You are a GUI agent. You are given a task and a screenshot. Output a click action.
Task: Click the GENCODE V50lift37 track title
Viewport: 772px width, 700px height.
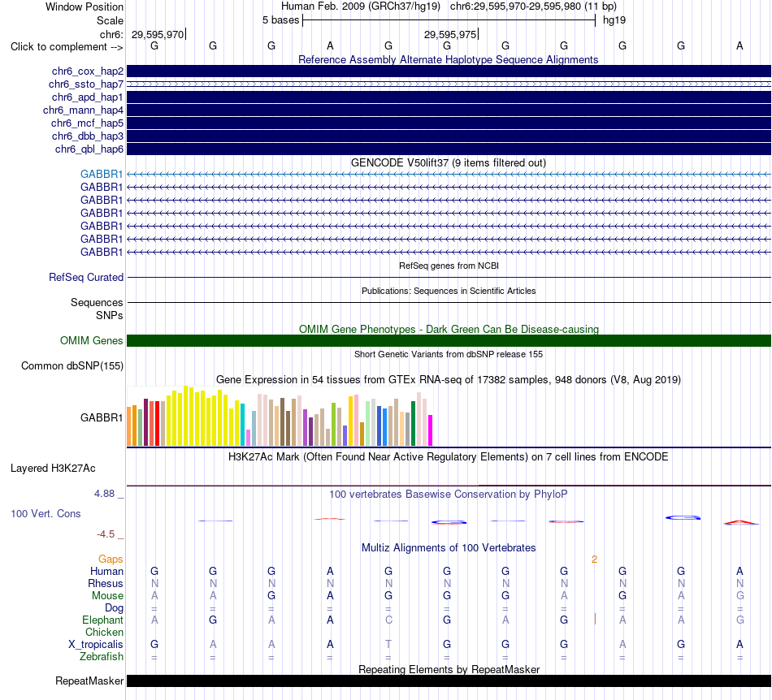448,163
